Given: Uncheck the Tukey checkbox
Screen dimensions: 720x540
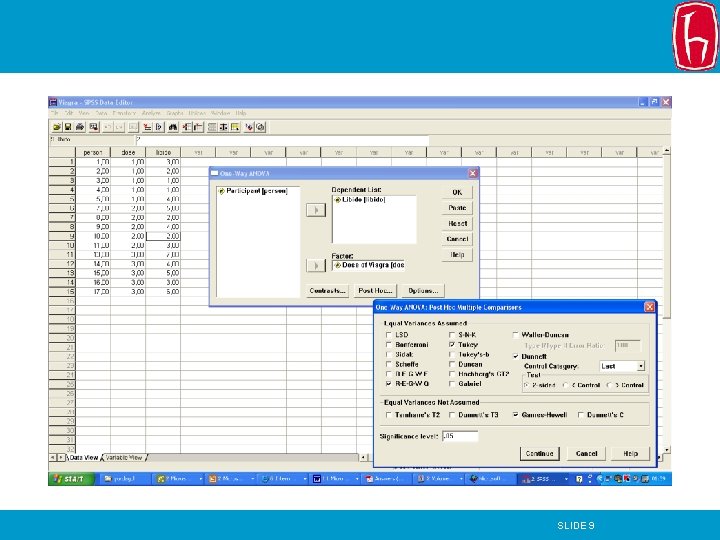Looking at the screenshot, I should click(x=452, y=344).
